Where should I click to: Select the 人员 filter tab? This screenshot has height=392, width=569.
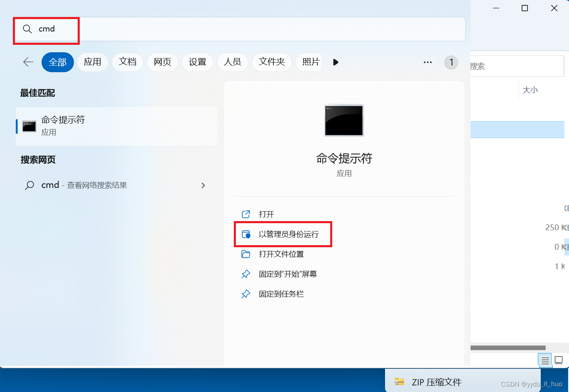pyautogui.click(x=232, y=62)
